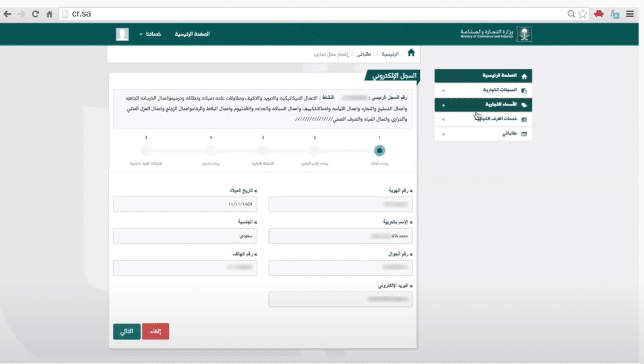Click the browser forward arrow

(21, 14)
